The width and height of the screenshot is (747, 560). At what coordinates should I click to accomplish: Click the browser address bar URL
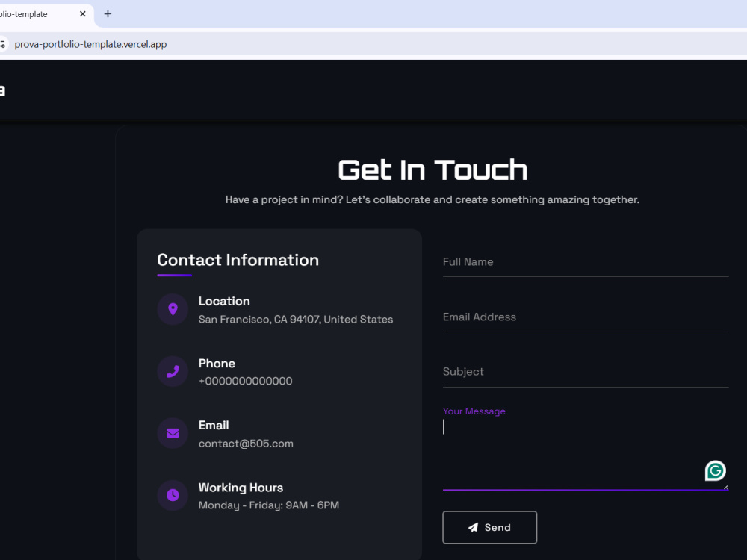[x=90, y=44]
